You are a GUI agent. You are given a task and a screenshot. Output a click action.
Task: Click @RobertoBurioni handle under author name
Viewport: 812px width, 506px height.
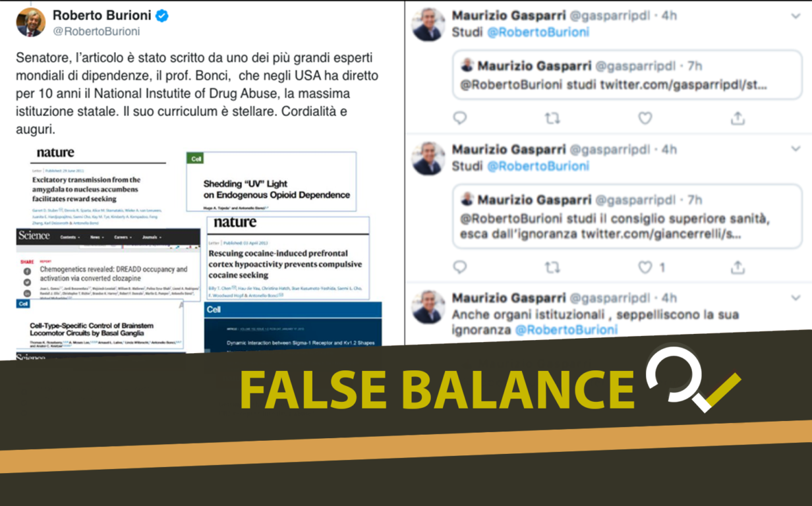tap(96, 32)
